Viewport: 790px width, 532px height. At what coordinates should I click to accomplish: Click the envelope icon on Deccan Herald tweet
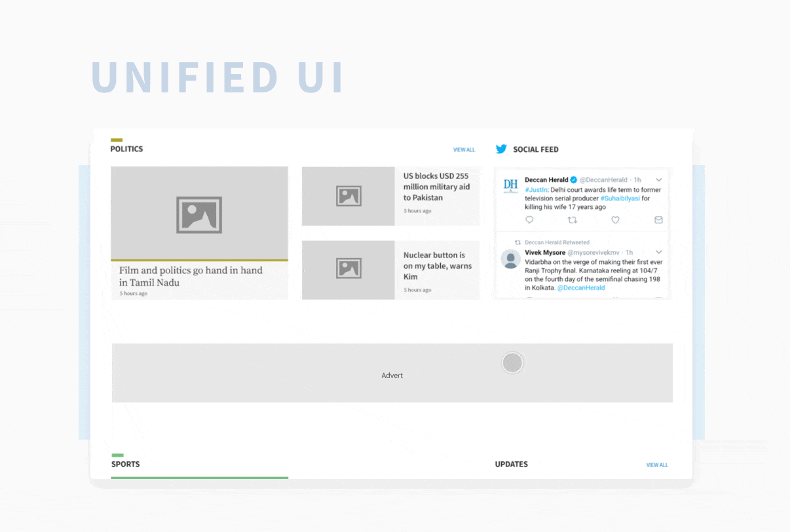[x=658, y=220]
